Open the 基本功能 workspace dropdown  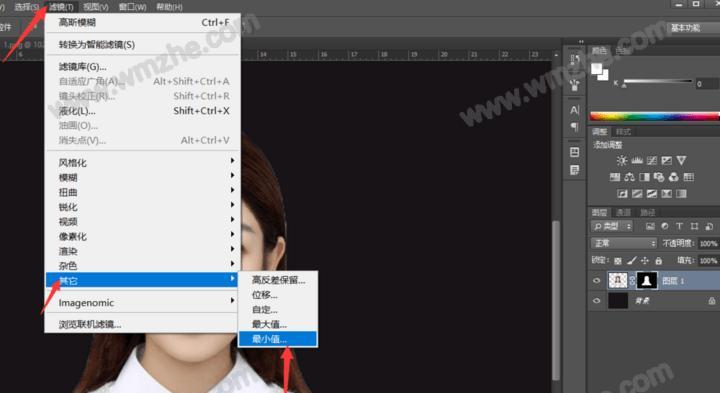point(692,28)
